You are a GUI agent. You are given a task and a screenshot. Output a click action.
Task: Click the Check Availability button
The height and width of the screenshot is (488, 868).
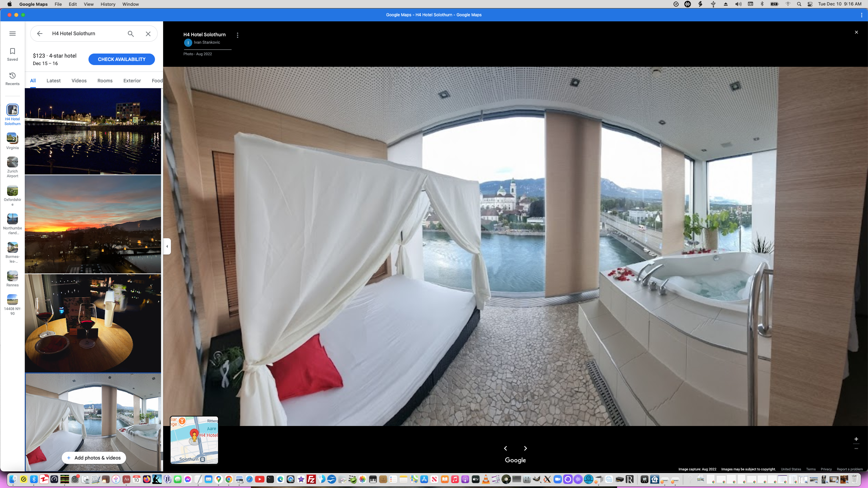tap(122, 59)
